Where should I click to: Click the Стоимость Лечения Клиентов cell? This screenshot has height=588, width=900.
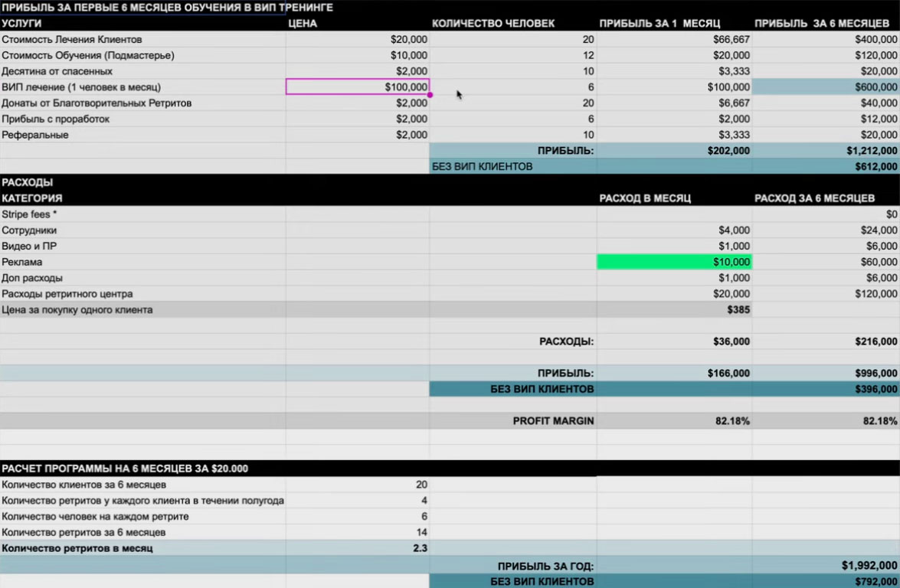click(x=143, y=39)
